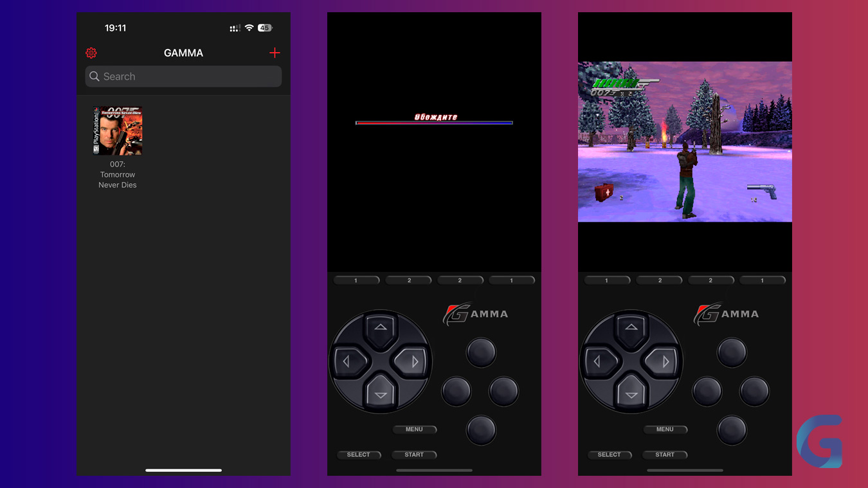Tap the GAMMA logo on the loading-screen phone
Screen dimensions: 868x488
[475, 314]
